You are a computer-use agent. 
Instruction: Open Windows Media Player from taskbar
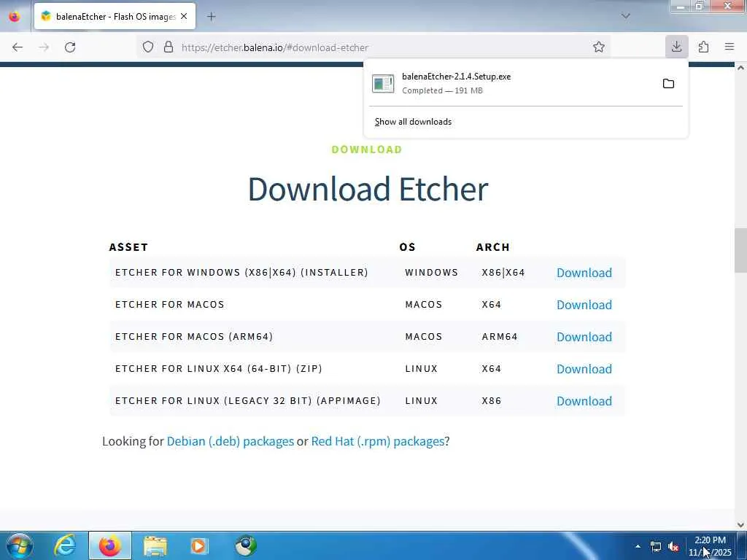click(x=199, y=545)
